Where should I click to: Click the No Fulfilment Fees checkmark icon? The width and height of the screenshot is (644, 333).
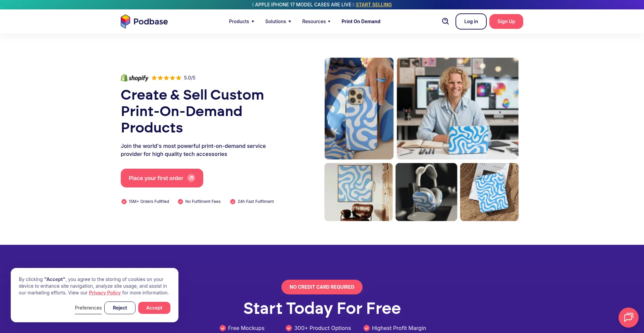coord(180,202)
